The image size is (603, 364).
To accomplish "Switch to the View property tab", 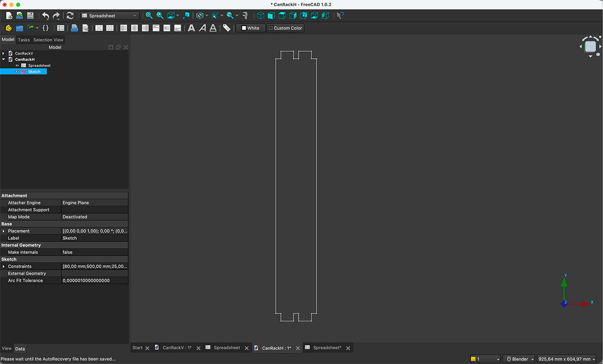I will [x=7, y=348].
